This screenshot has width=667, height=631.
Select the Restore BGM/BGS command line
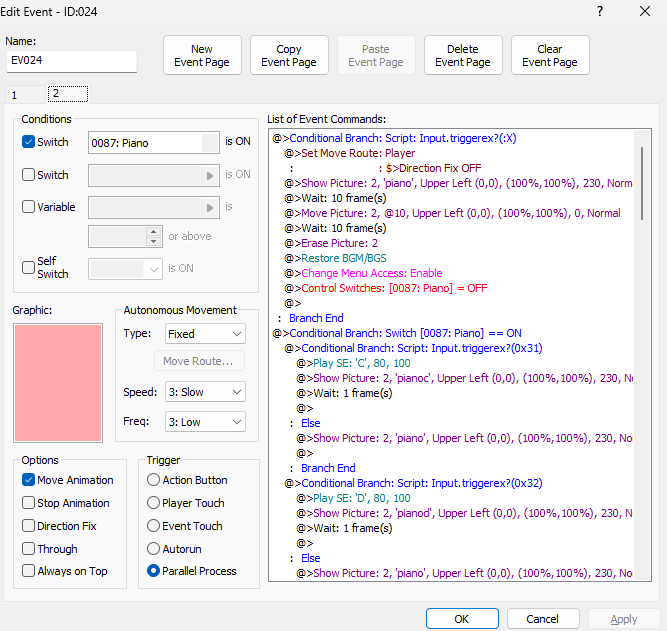339,258
